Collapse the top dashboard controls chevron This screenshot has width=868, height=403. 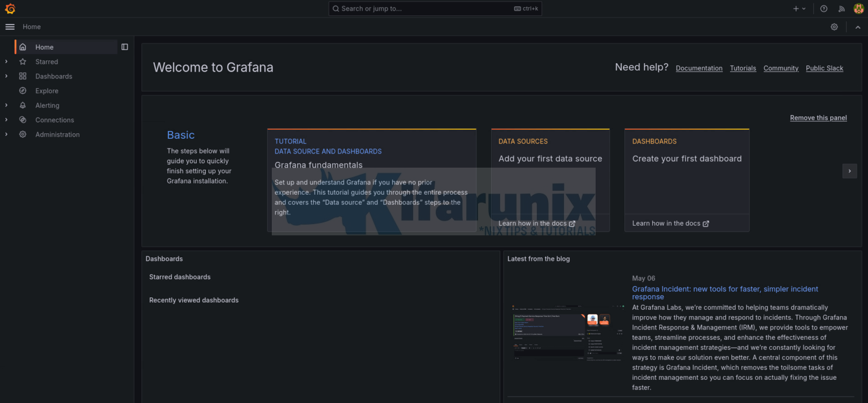[x=858, y=27]
